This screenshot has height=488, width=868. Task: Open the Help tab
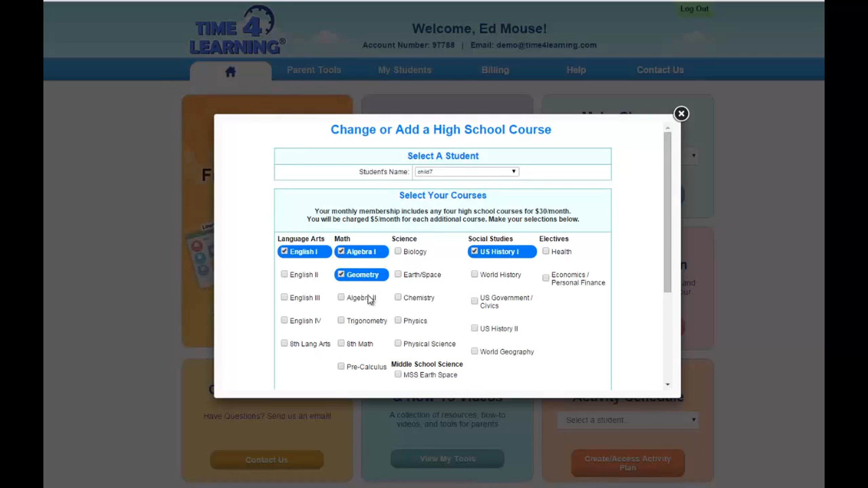point(576,70)
